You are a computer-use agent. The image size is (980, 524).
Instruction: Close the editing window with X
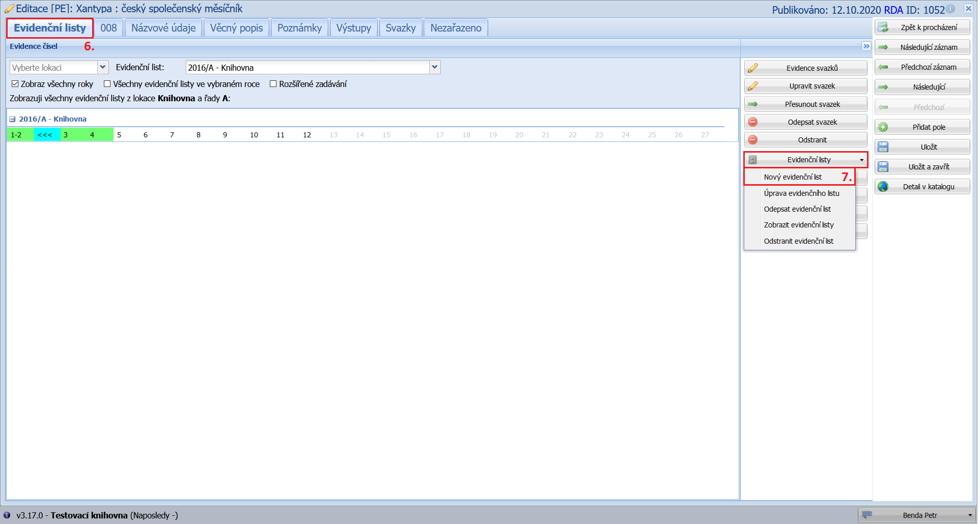coord(968,9)
